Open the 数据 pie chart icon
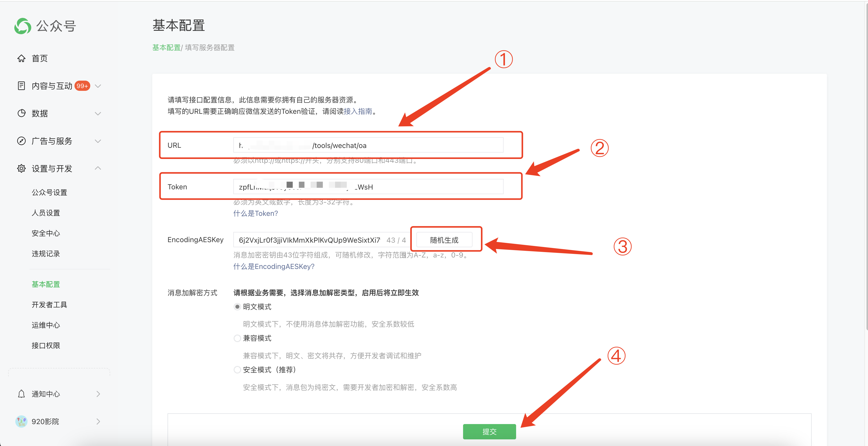The image size is (868, 446). 21,113
